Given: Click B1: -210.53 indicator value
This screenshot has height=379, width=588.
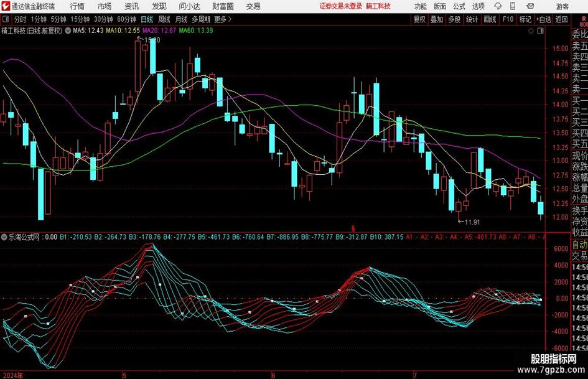Looking at the screenshot, I should tap(76, 237).
